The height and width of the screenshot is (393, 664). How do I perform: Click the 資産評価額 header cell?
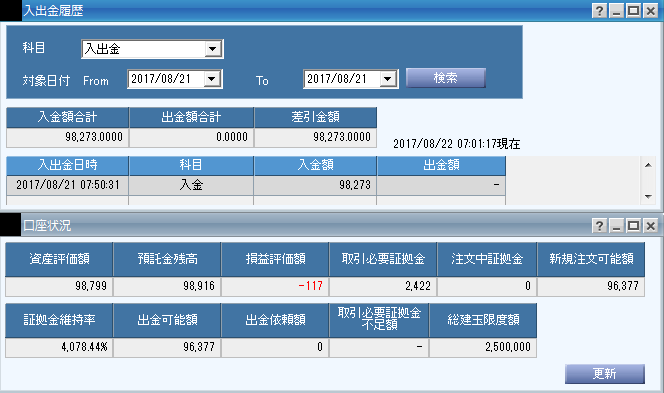pos(59,259)
